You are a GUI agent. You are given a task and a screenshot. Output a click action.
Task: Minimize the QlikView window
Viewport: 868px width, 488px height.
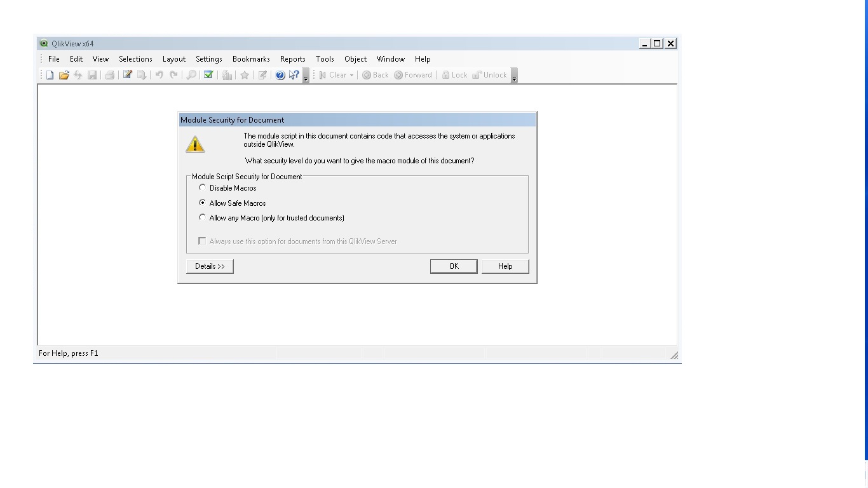click(x=644, y=44)
